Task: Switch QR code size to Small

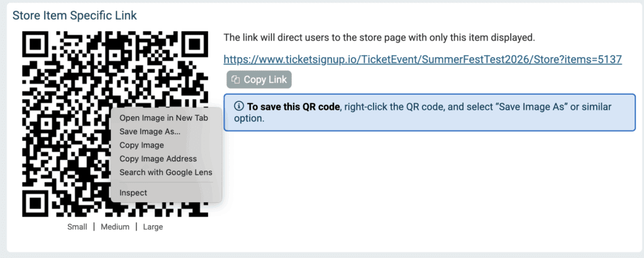Action: [x=77, y=227]
